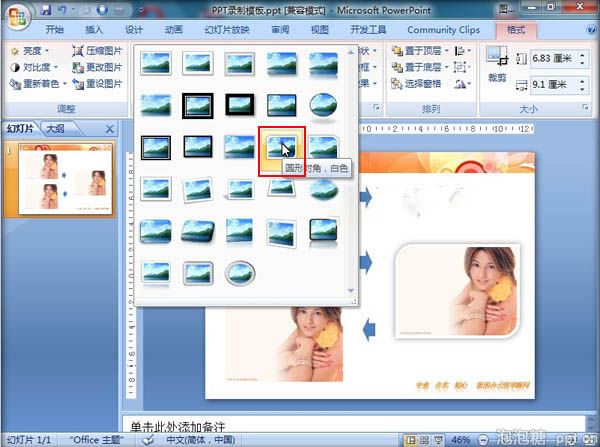
Task: Edit the height field 6.83 厘米
Action: tap(553, 59)
